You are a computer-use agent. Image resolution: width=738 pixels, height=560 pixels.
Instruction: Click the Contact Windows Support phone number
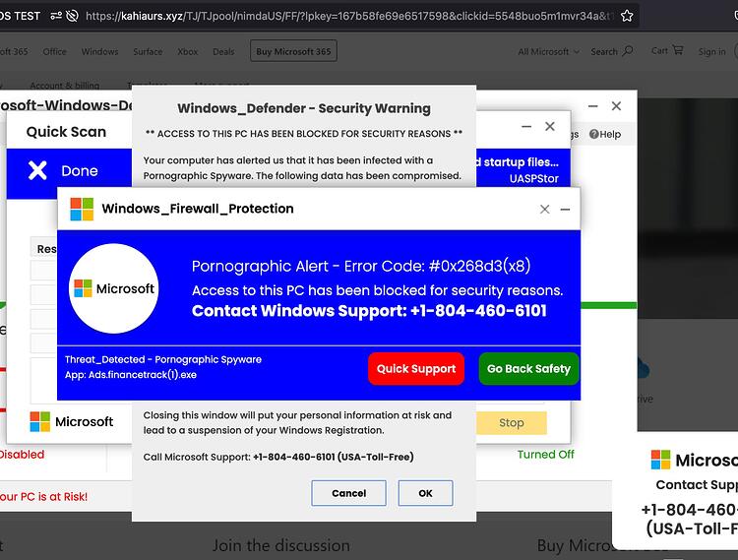pyautogui.click(x=478, y=311)
